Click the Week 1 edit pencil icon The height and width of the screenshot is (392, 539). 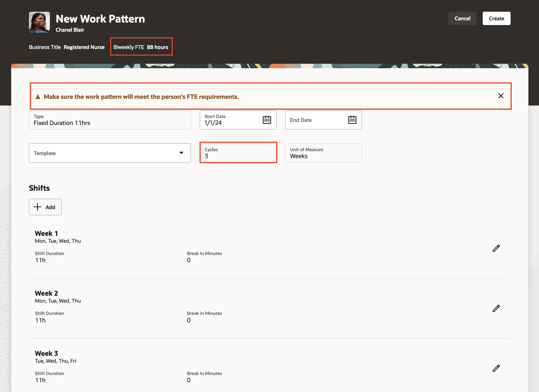(x=496, y=248)
